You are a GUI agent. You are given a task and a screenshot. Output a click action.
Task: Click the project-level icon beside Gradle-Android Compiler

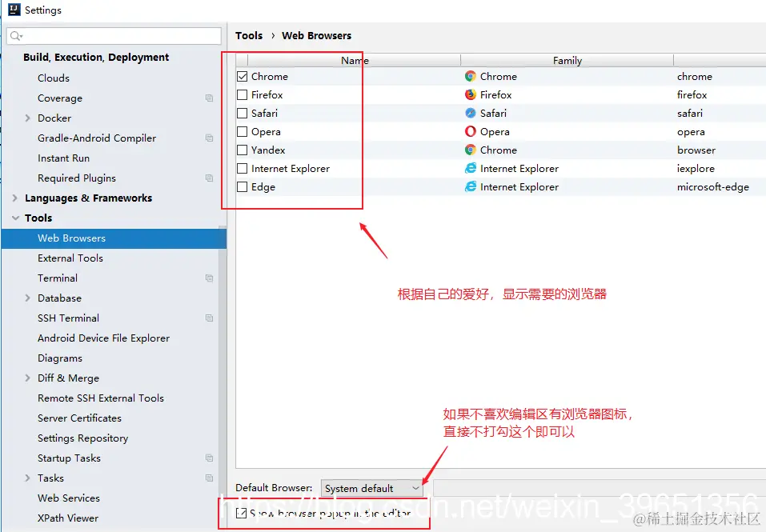click(209, 138)
